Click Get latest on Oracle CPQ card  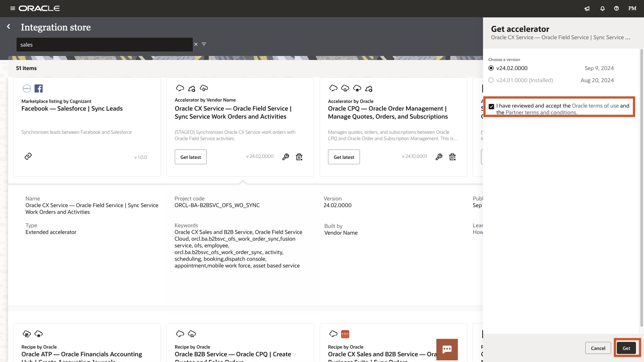pos(344,157)
